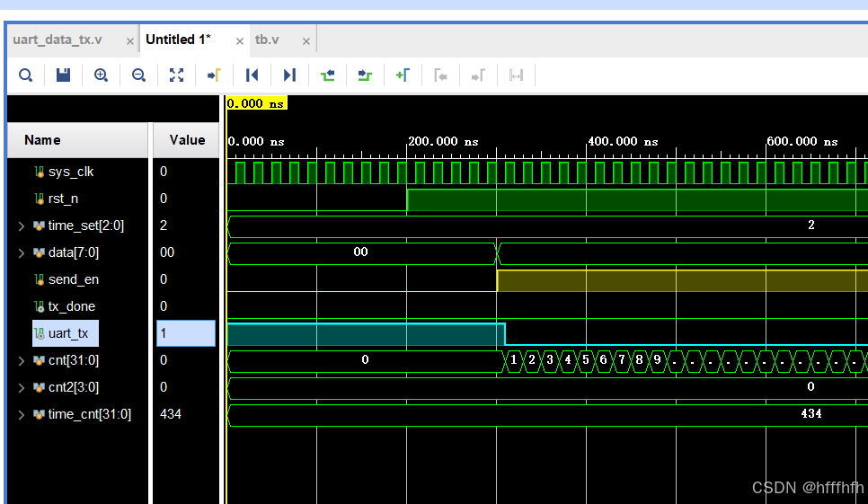Screen dimensions: 868x504
Task: Close the Untitled 1* tab
Action: coord(240,41)
